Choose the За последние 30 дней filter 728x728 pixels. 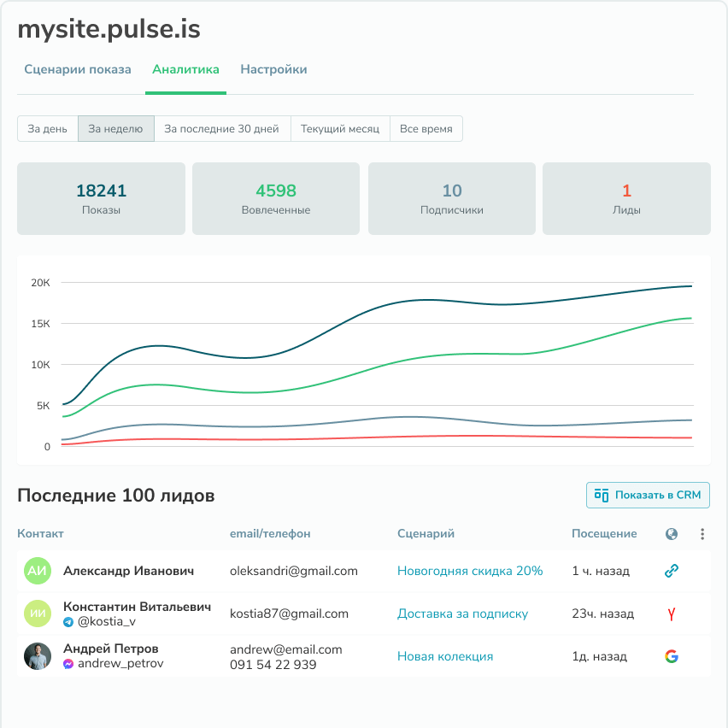pyautogui.click(x=222, y=129)
